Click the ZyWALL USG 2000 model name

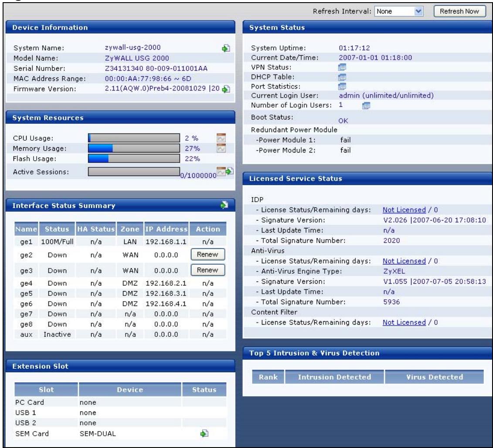[x=137, y=58]
